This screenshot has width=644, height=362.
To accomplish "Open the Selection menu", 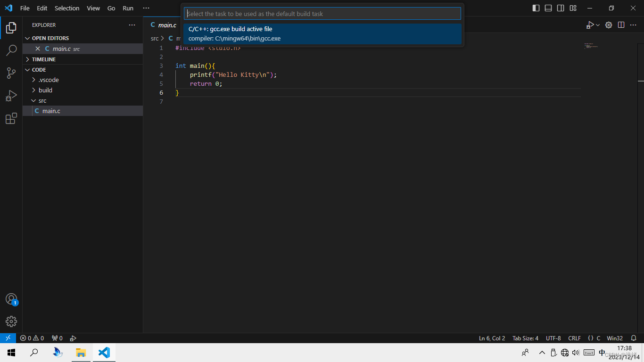I will pyautogui.click(x=67, y=8).
